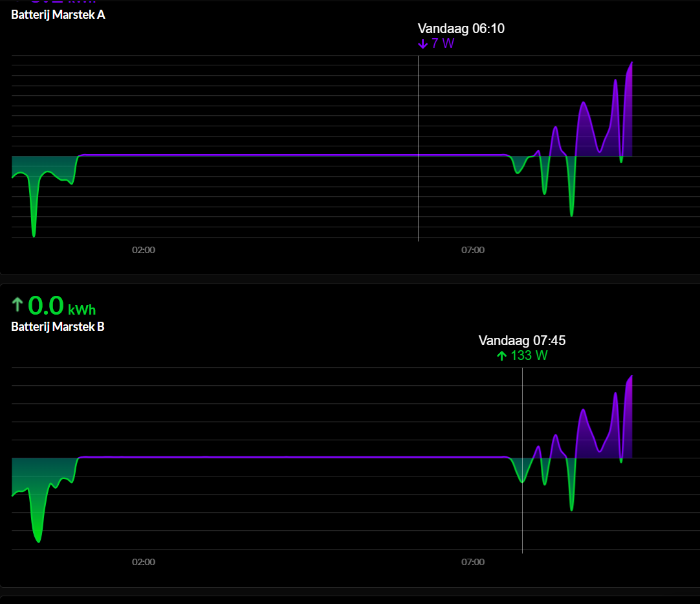The height and width of the screenshot is (604, 700).
Task: Click the 07:00 axis label in Marstek B chart
Action: click(473, 561)
